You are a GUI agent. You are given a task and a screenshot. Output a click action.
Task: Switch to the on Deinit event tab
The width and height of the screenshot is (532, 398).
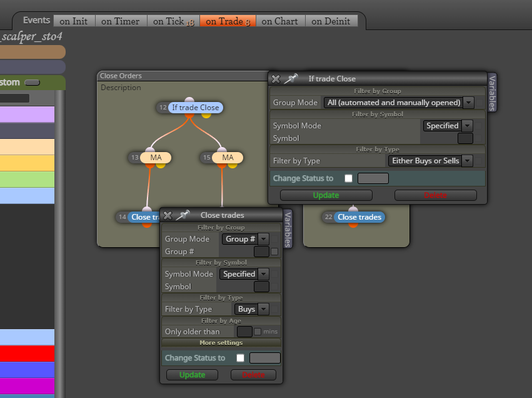[331, 21]
